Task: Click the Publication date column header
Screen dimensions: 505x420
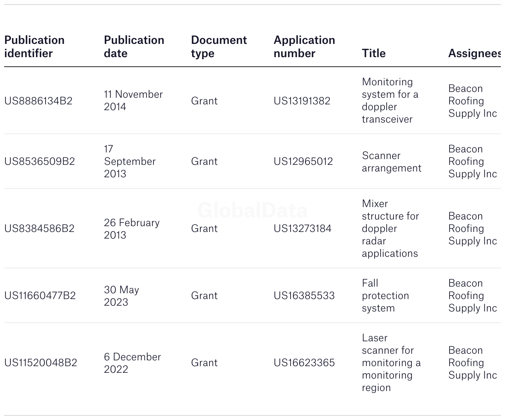Action: click(134, 46)
